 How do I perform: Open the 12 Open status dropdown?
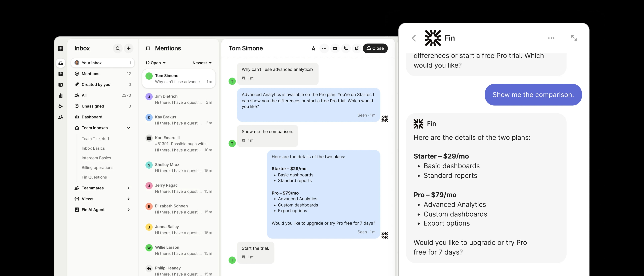155,63
